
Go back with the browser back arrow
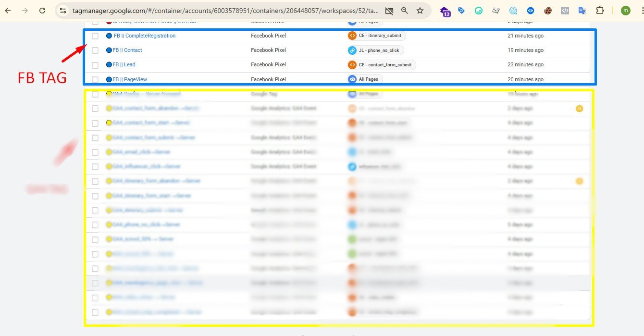coord(8,11)
